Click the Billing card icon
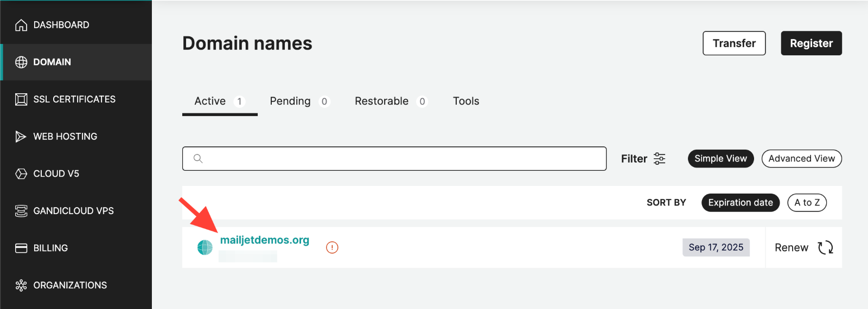The width and height of the screenshot is (868, 309). point(21,248)
